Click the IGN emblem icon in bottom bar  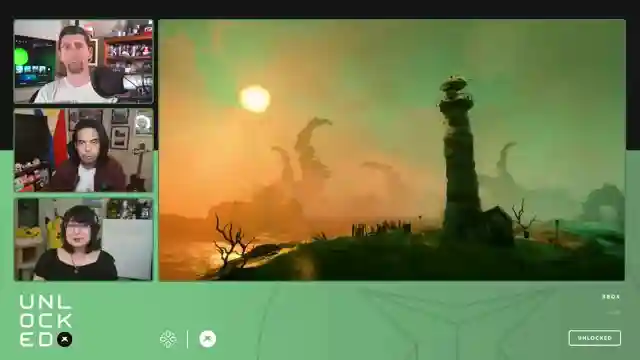pos(168,339)
